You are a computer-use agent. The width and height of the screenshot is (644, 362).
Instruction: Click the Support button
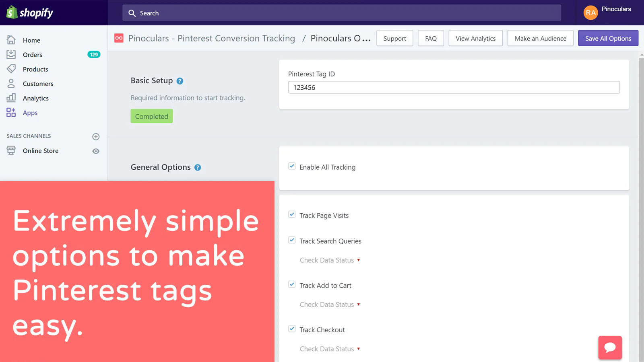click(394, 38)
